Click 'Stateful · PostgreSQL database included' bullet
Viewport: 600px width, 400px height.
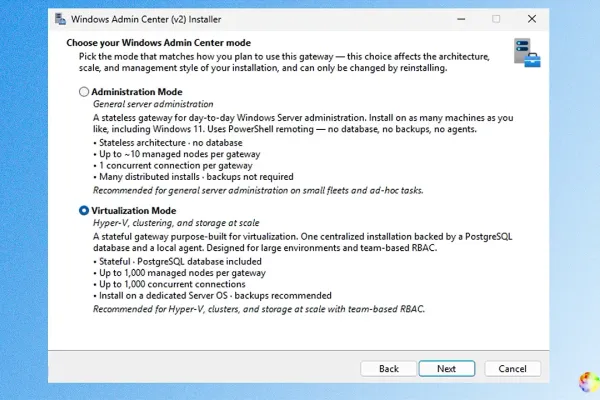178,261
